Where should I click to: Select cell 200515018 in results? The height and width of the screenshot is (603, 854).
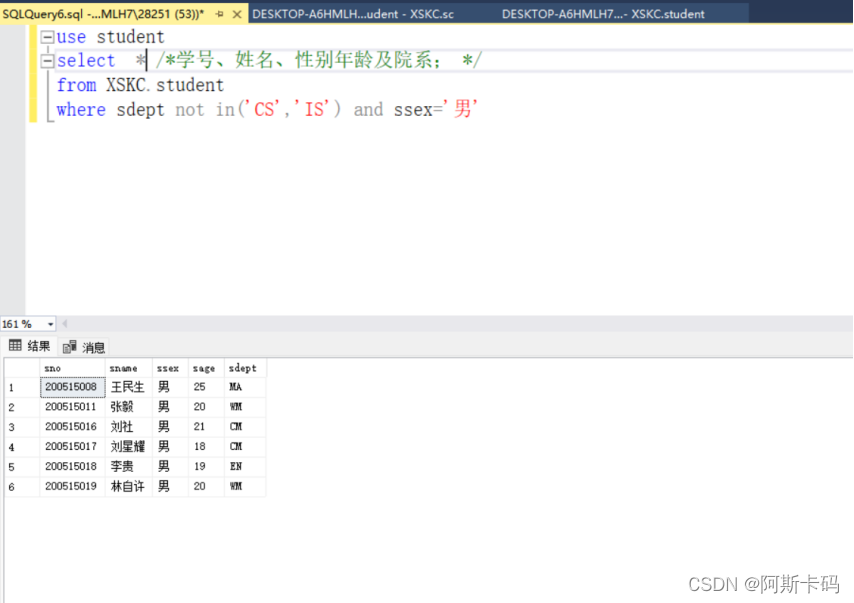click(72, 466)
